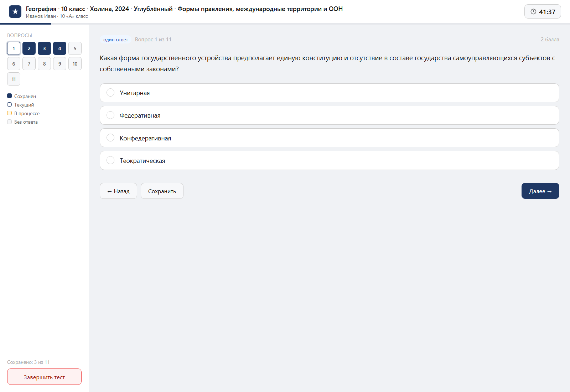Click the ВОПРОСЫ sidebar heading
Image resolution: width=570 pixels, height=392 pixels.
tap(20, 35)
